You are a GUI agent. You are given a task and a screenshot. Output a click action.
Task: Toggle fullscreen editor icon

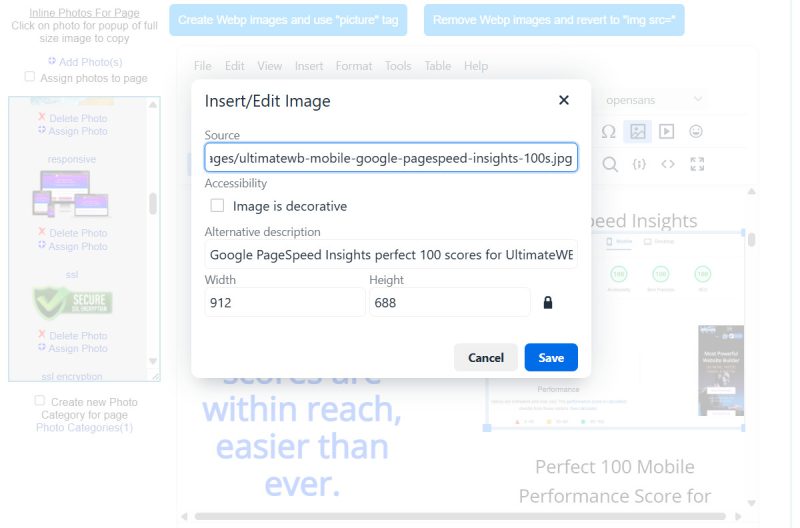coord(697,164)
